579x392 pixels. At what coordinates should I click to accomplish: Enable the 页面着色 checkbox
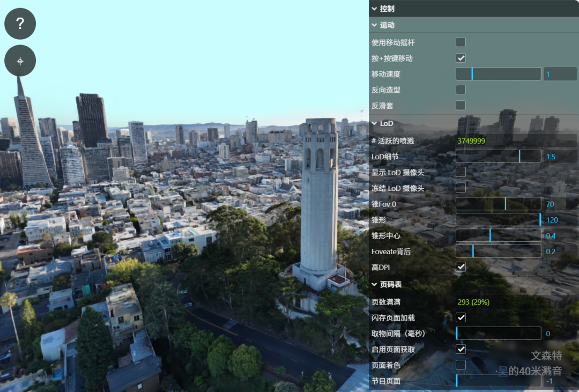pyautogui.click(x=461, y=365)
